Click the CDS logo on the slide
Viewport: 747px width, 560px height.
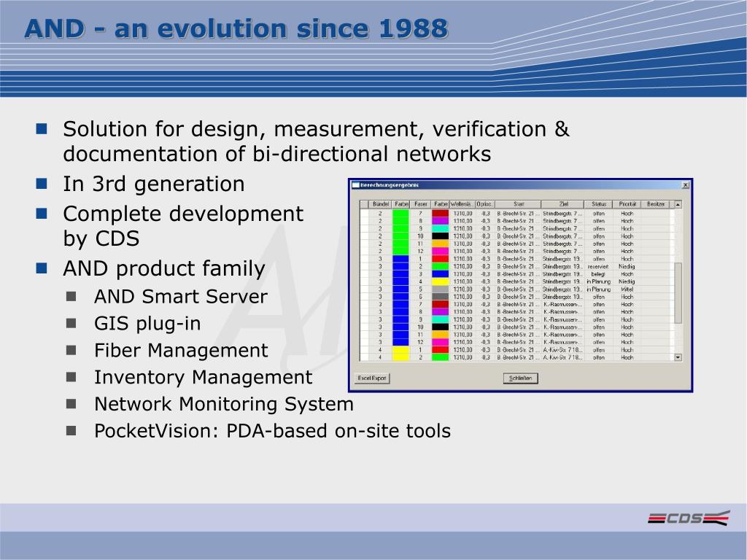(689, 518)
